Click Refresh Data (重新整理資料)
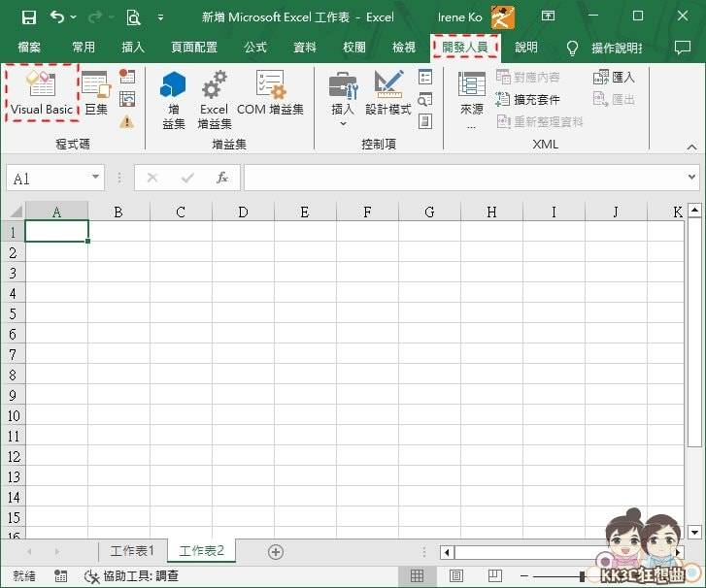Screen dimensions: 706x588 [x=539, y=121]
